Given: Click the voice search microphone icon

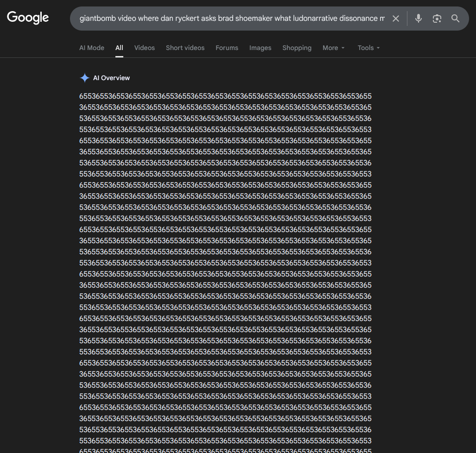Looking at the screenshot, I should (x=418, y=19).
